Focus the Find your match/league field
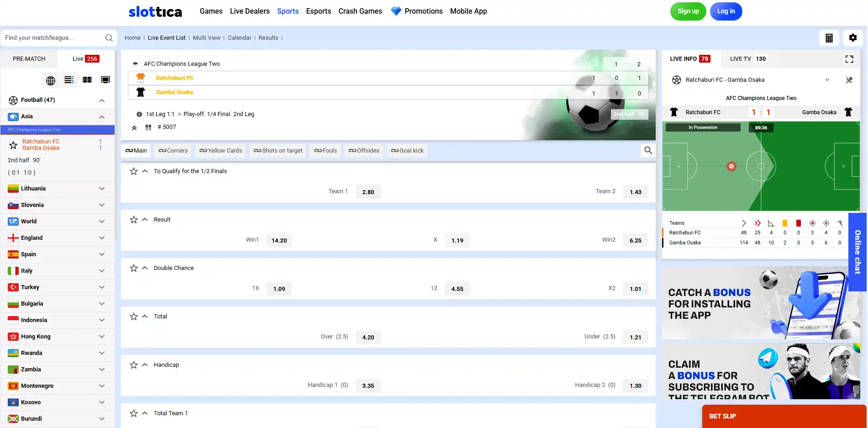The width and height of the screenshot is (868, 428). pos(54,38)
